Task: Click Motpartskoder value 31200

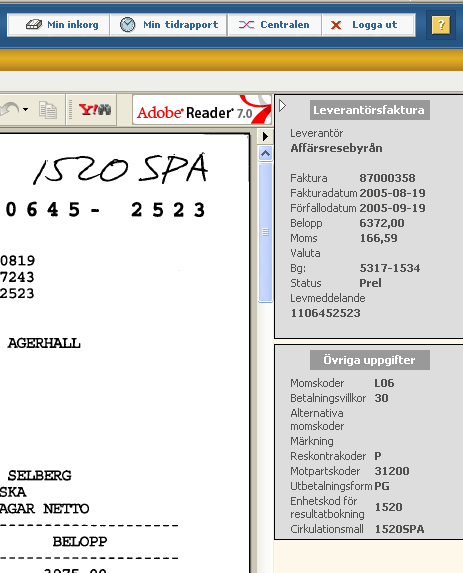Action: click(x=391, y=471)
